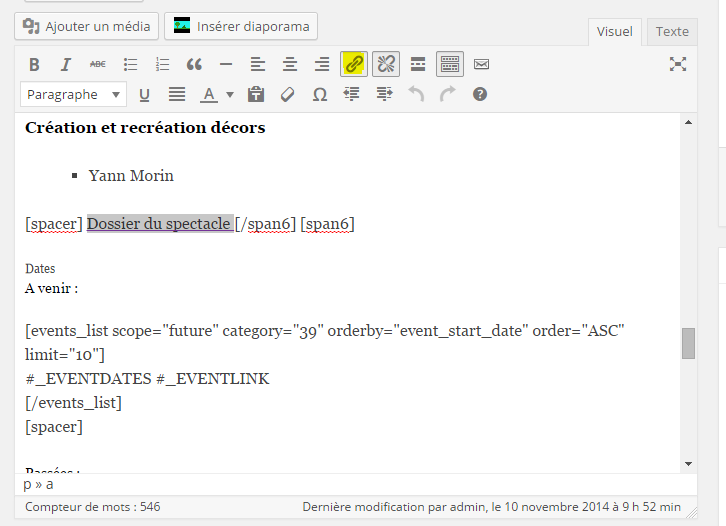Switch to the Texte tab
The image size is (726, 526).
(672, 31)
